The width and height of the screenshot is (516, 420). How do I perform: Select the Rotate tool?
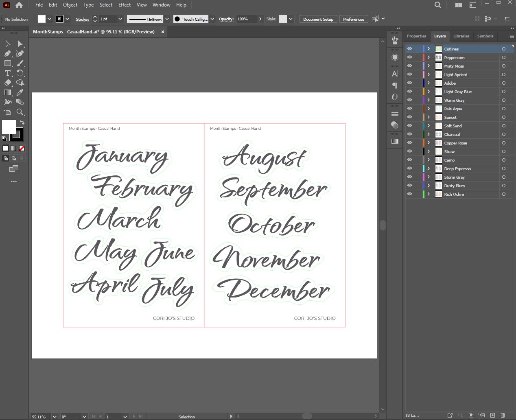(x=20, y=73)
